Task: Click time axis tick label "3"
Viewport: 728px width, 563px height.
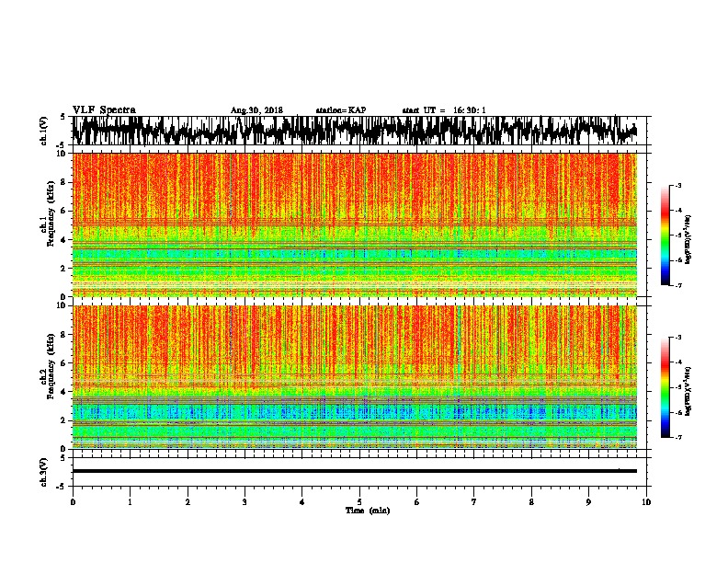Action: [245, 502]
